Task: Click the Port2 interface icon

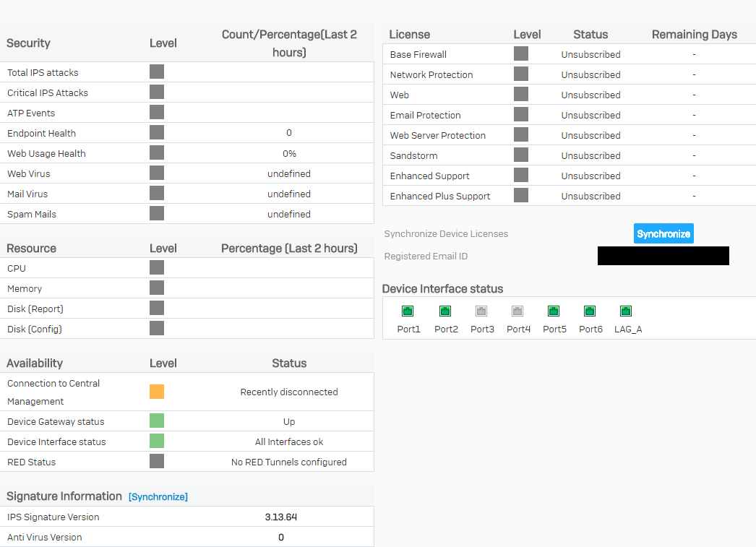Action: point(445,311)
